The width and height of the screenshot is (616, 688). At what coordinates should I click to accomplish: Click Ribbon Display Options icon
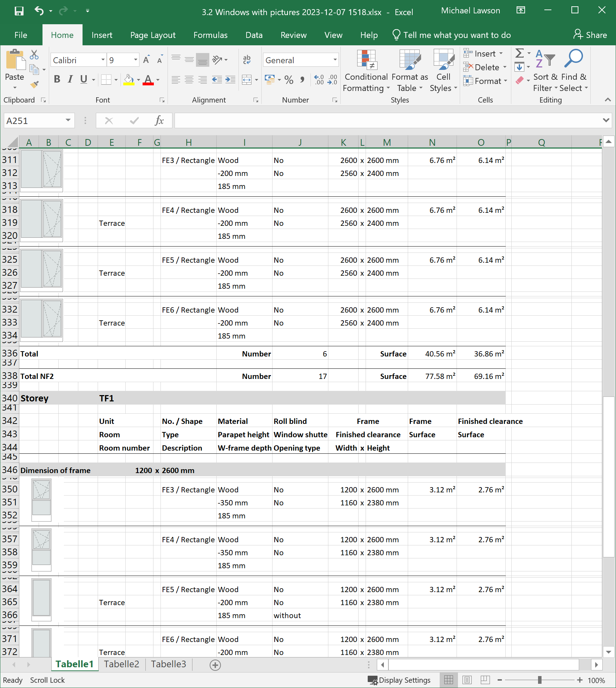[521, 10]
